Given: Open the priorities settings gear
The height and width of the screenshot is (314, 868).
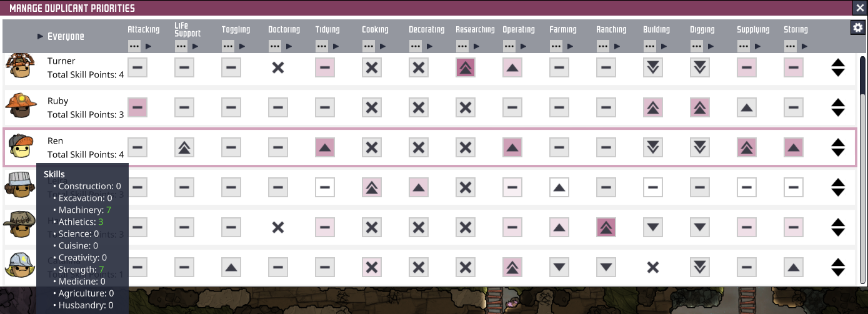Looking at the screenshot, I should click(x=857, y=27).
